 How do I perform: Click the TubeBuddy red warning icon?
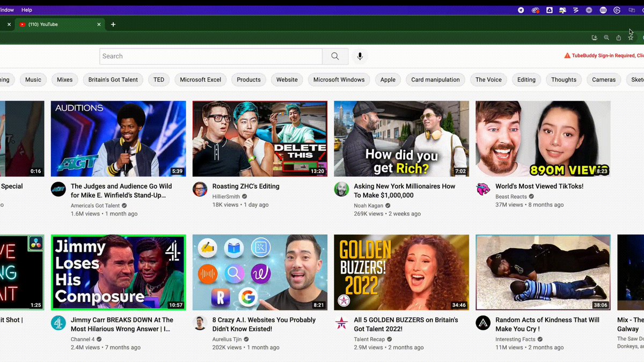(x=567, y=56)
